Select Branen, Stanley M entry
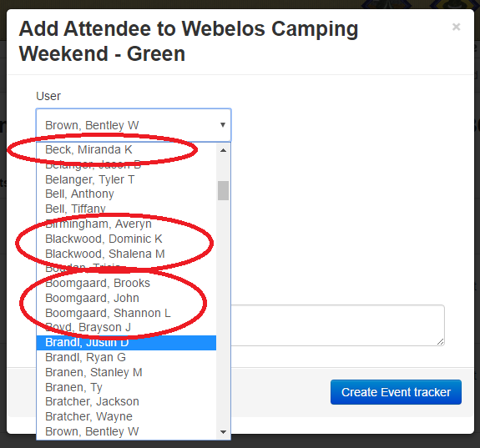Image resolution: width=480 pixels, height=448 pixels. tap(126, 372)
